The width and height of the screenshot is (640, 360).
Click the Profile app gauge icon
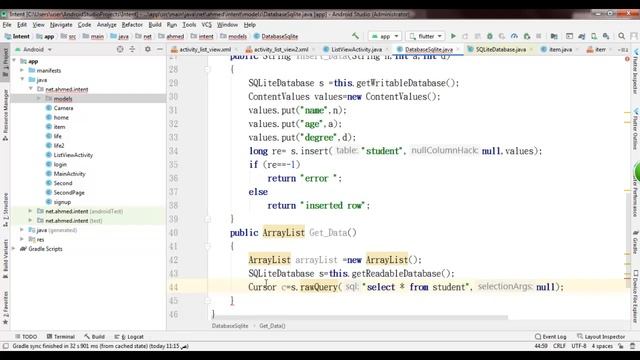[x=514, y=36]
